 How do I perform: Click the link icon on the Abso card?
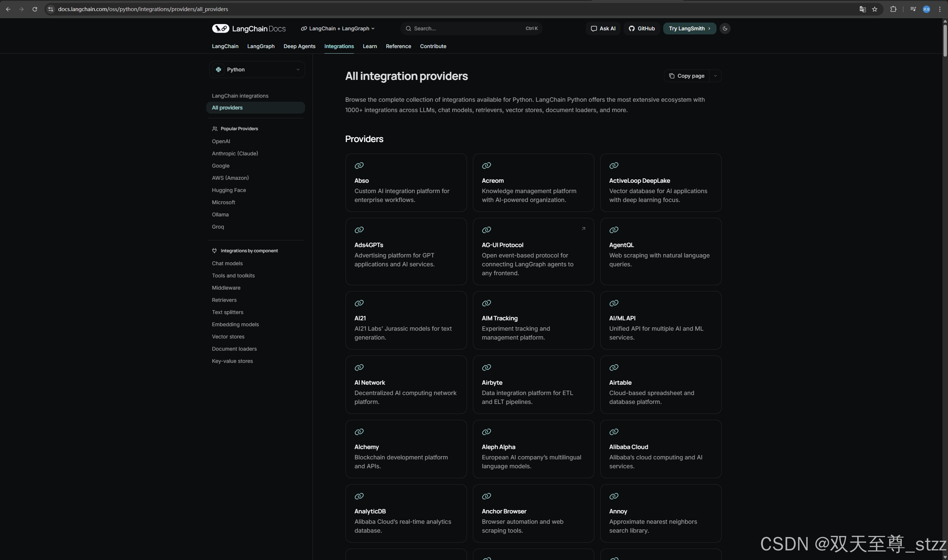point(359,165)
